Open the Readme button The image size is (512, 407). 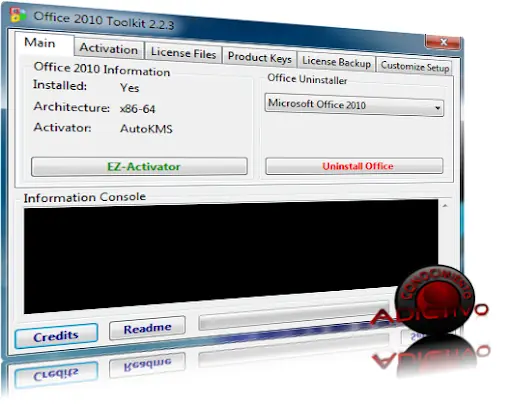pos(147,328)
